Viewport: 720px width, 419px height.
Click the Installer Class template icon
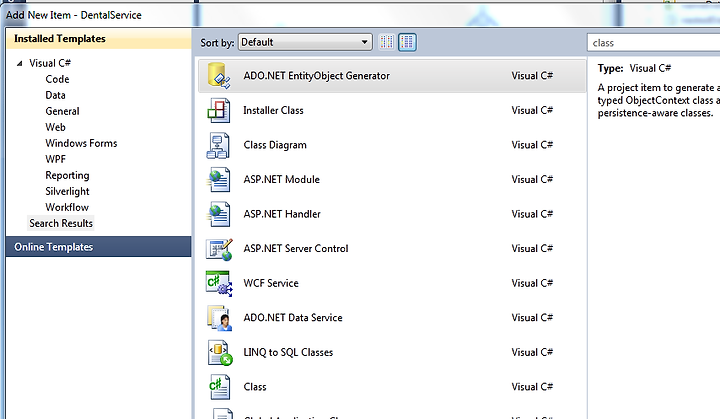click(219, 110)
